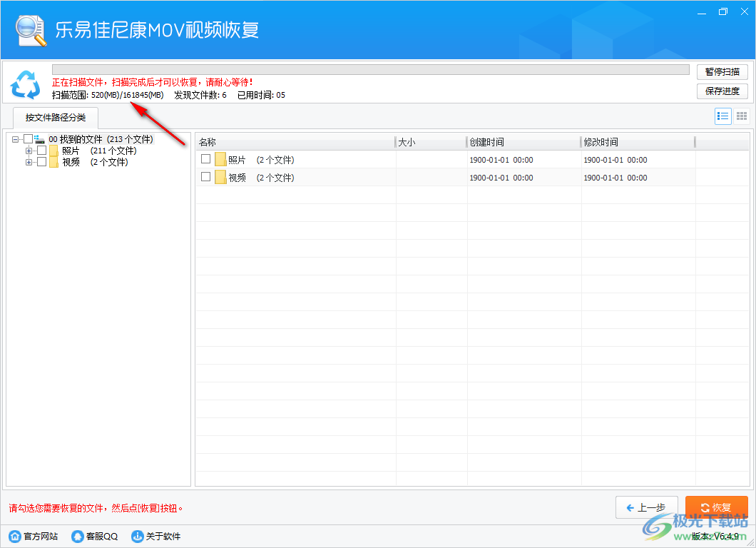Click the magnifier app logo icon
The width and height of the screenshot is (756, 548).
pos(31,31)
